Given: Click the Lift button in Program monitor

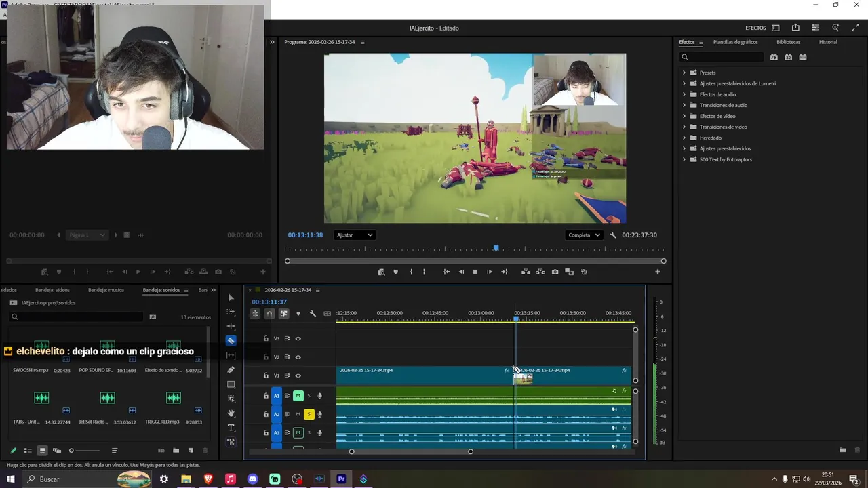Looking at the screenshot, I should tap(526, 272).
